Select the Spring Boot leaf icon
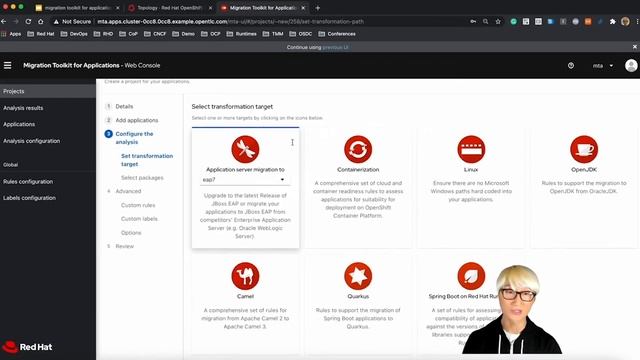This screenshot has height=360, width=640. point(471,276)
